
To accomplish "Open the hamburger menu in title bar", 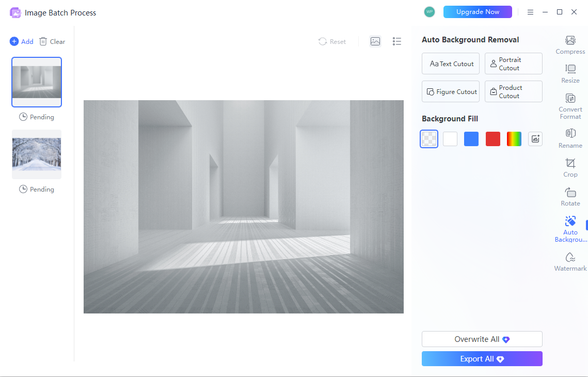I will tap(530, 12).
